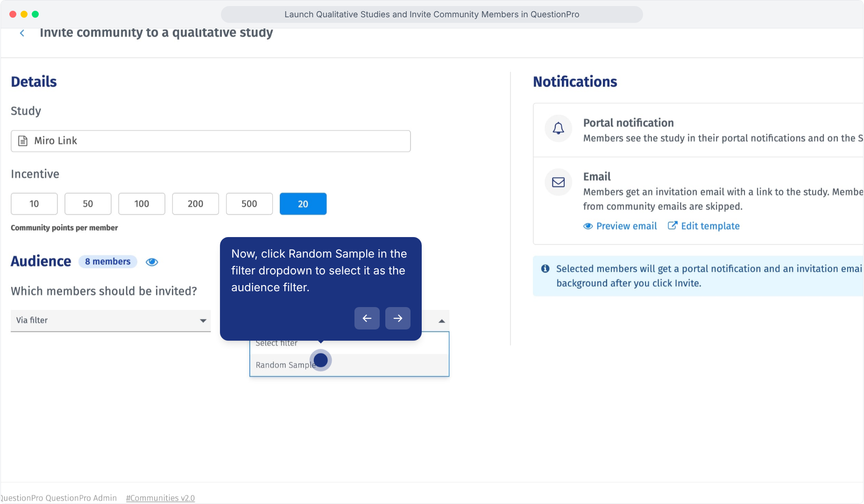The width and height of the screenshot is (864, 504).
Task: Minimize the window with the yellow button
Action: pyautogui.click(x=24, y=14)
